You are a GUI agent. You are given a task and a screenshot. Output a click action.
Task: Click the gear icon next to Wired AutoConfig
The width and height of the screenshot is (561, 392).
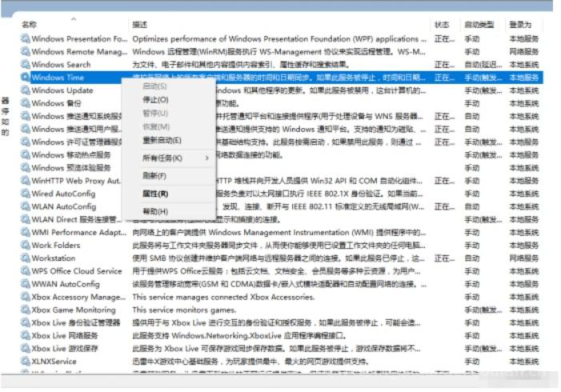[x=25, y=193]
